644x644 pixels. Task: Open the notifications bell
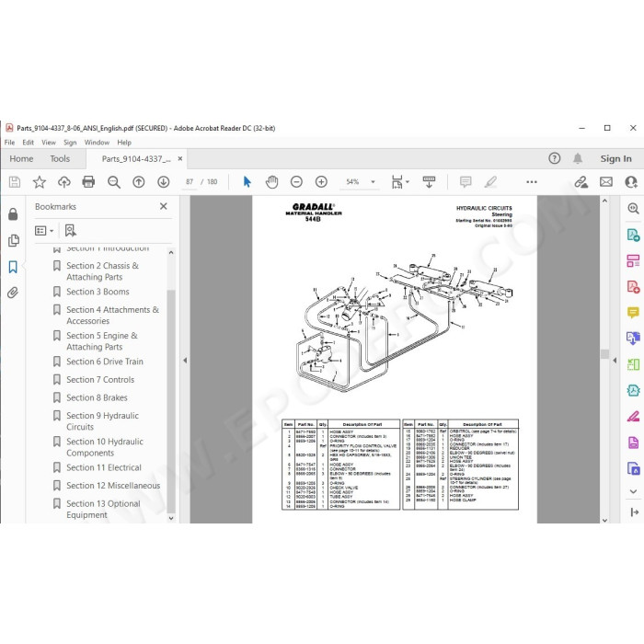[578, 158]
